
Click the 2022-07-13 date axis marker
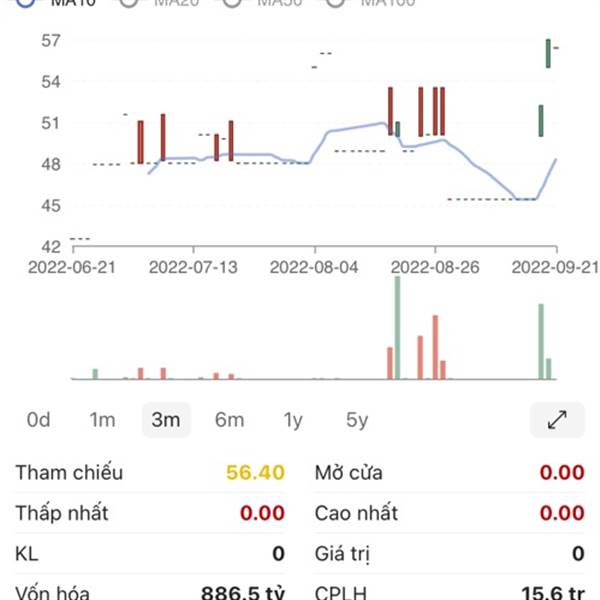[x=193, y=267]
